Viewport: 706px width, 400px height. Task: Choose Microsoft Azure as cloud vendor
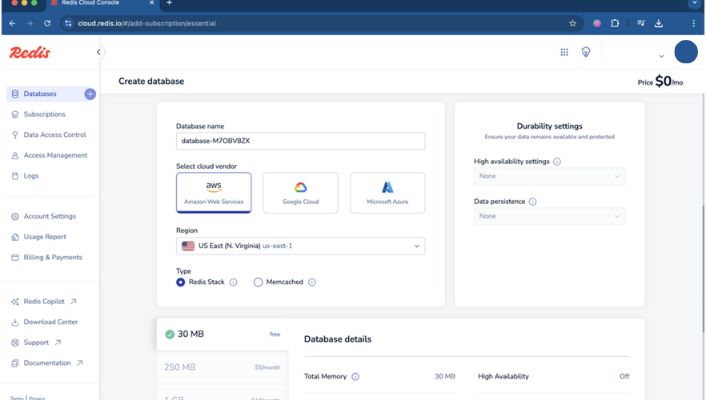pyautogui.click(x=387, y=192)
